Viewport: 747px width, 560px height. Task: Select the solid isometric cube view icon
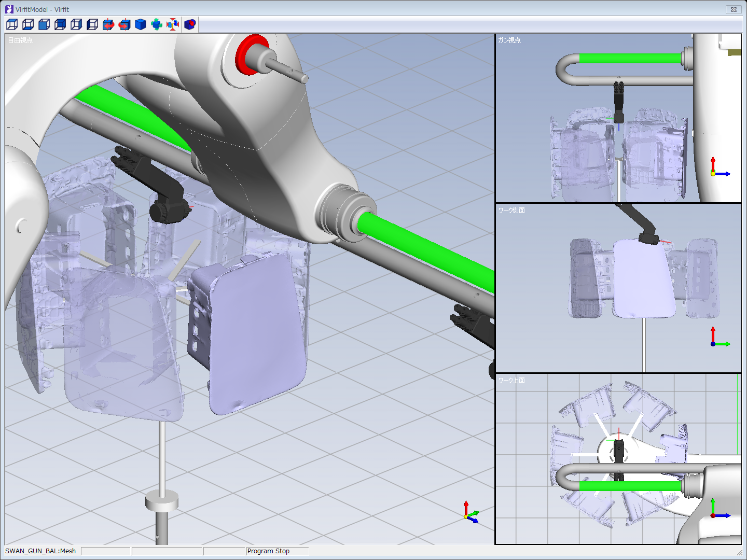[x=141, y=24]
